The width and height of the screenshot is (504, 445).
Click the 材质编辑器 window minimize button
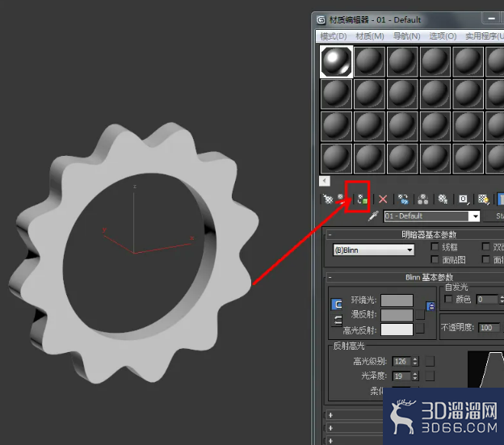492,19
